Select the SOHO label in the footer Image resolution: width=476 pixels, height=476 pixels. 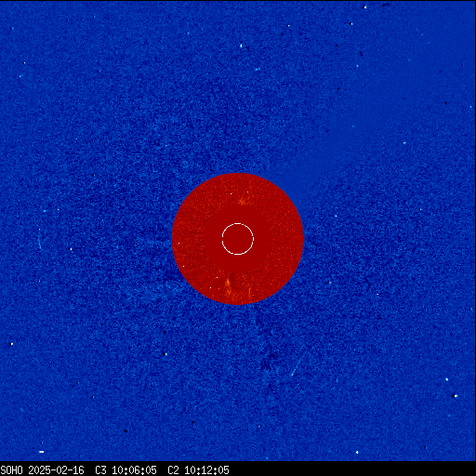[x=11, y=470]
